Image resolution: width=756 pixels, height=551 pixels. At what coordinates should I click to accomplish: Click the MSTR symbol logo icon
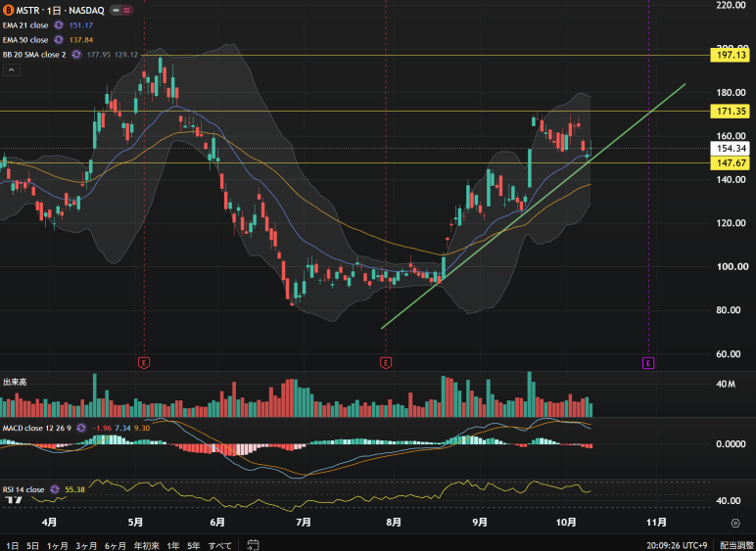click(8, 10)
